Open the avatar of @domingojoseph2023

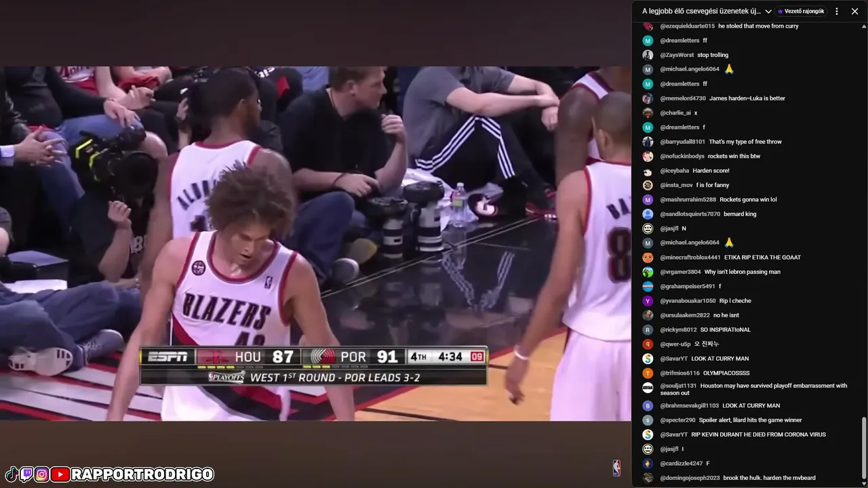(x=648, y=478)
